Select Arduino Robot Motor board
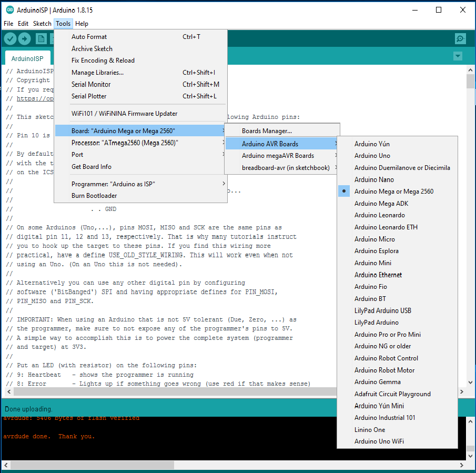 tap(398, 370)
